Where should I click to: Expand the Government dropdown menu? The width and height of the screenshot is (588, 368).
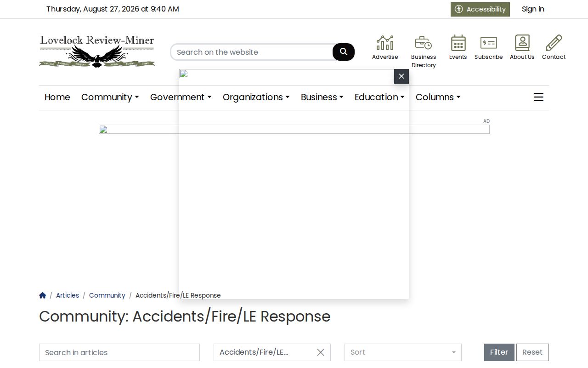coord(181,97)
